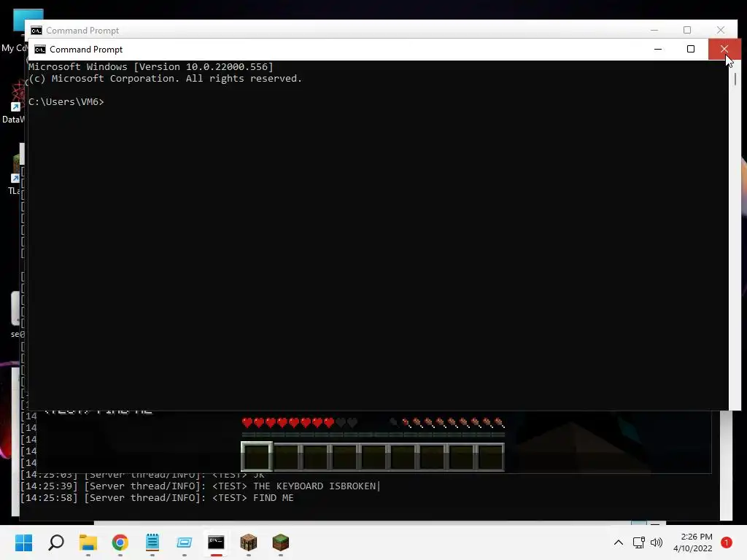
Task: Maximize the background Command Prompt window
Action: coord(687,30)
